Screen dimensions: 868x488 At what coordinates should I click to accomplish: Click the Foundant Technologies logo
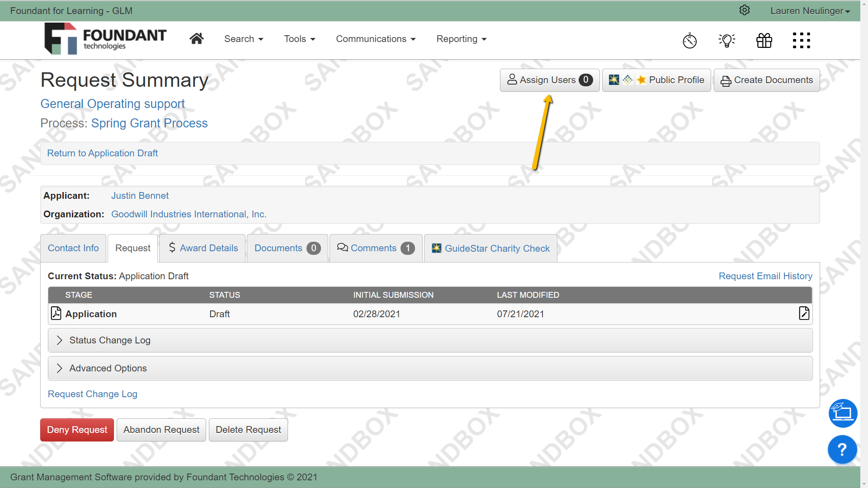click(x=105, y=39)
